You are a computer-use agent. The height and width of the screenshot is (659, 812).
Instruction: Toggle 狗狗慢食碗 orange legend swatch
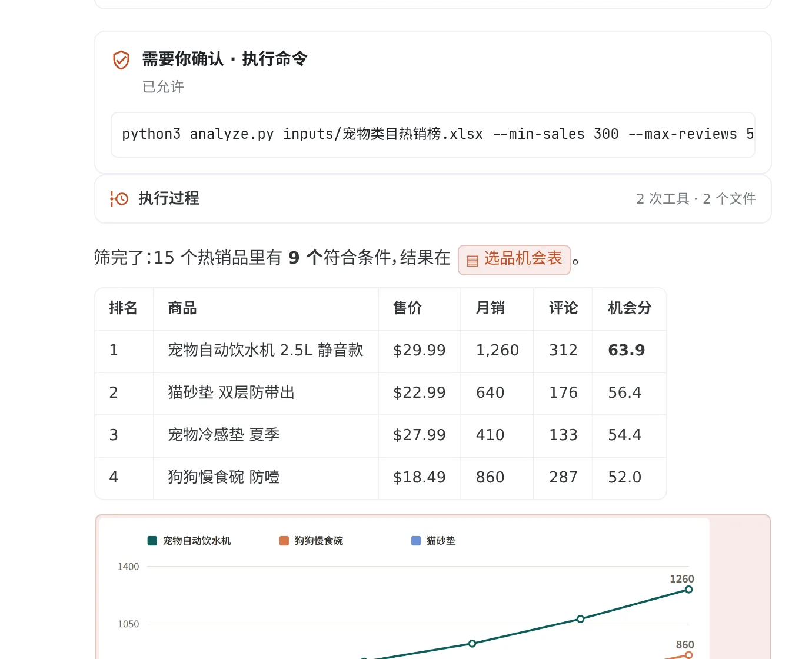tap(284, 541)
